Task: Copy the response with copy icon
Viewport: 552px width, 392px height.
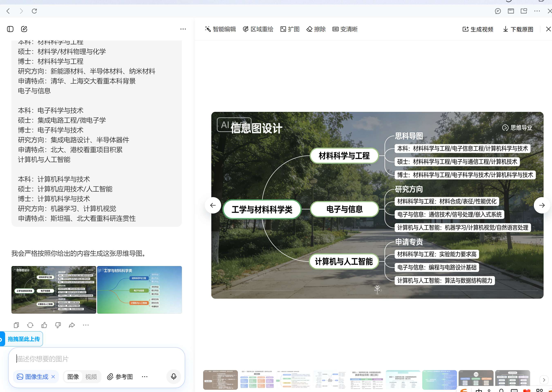Action: (16, 325)
